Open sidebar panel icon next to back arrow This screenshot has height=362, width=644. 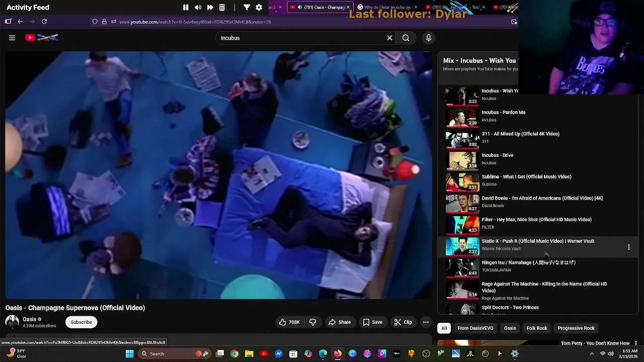point(8,22)
